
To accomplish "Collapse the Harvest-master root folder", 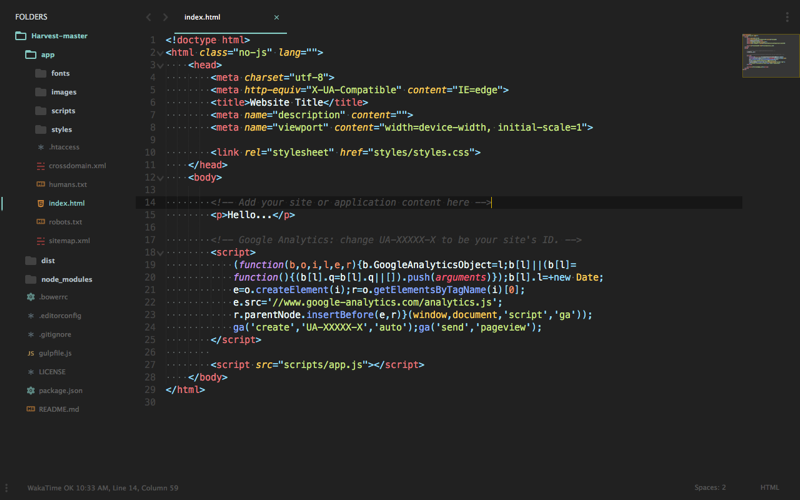I will (21, 36).
